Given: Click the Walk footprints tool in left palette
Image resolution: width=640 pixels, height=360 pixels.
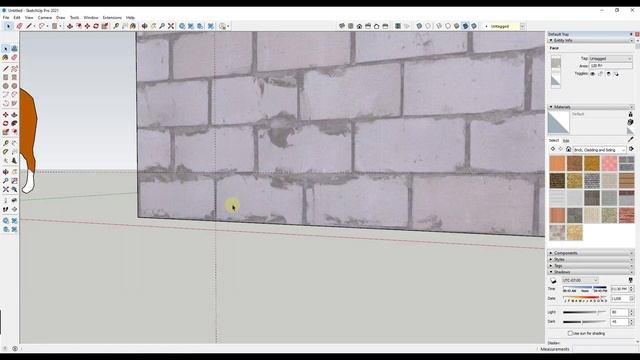Looking at the screenshot, I should [x=5, y=209].
